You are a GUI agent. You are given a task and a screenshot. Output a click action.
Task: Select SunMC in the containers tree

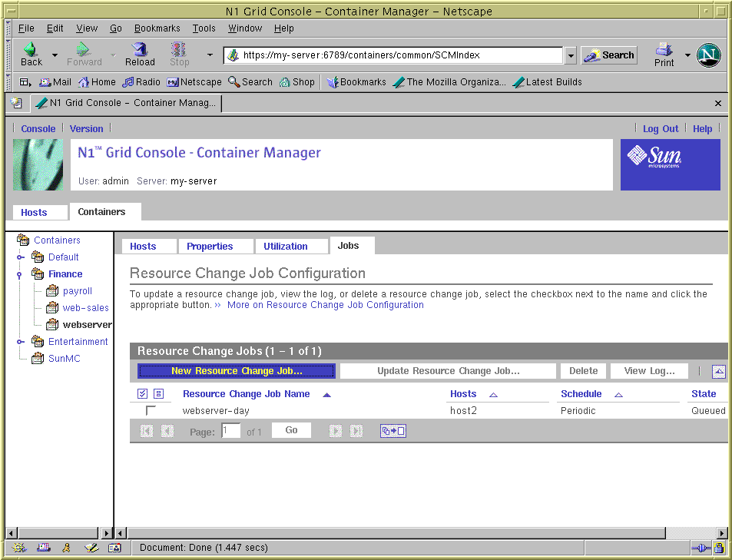click(64, 358)
